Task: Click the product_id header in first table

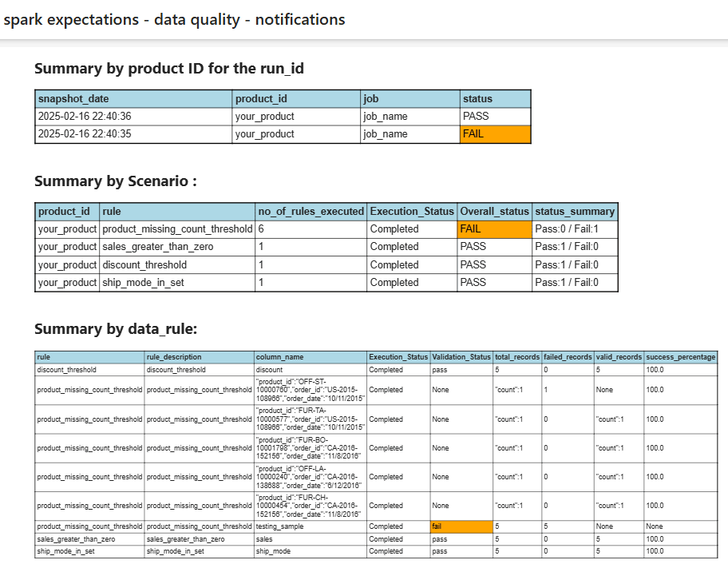Action: pos(296,99)
